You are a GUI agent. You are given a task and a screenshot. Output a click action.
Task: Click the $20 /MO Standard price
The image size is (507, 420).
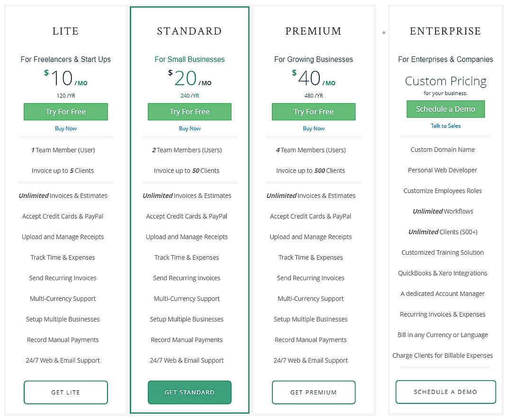190,78
